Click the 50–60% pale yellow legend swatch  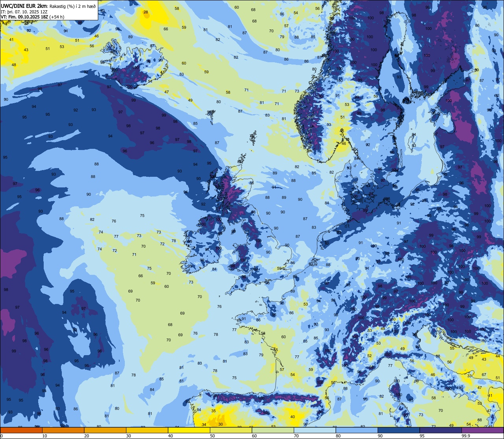click(231, 430)
